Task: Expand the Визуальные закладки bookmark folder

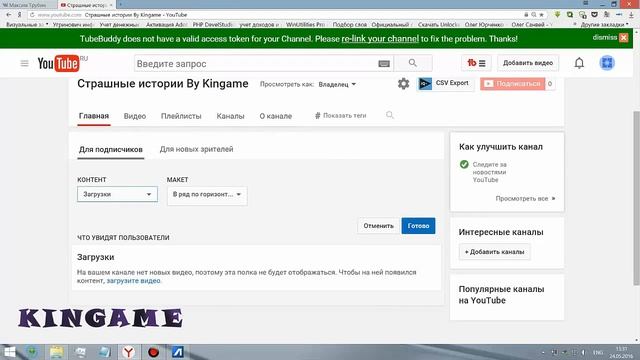Action: click(x=27, y=24)
